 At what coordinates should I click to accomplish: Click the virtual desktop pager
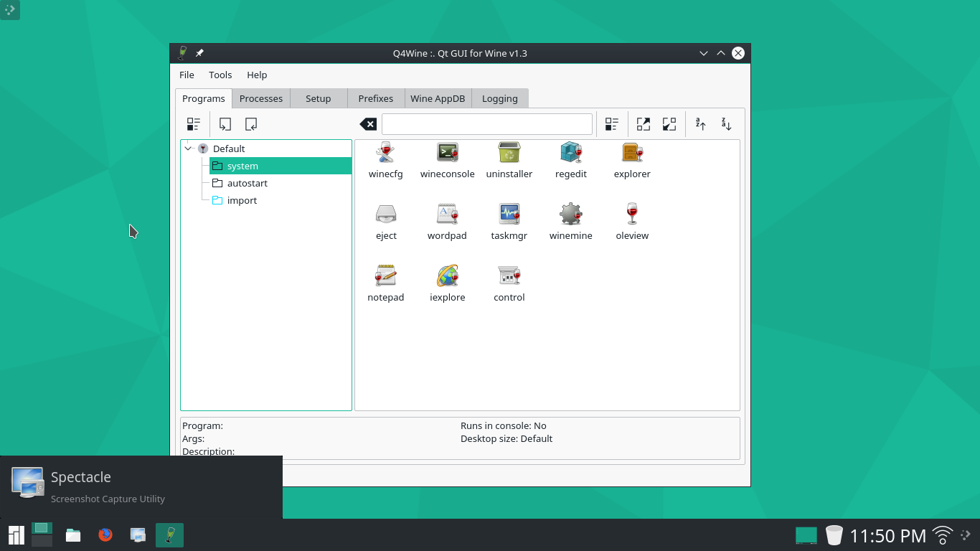pyautogui.click(x=42, y=535)
